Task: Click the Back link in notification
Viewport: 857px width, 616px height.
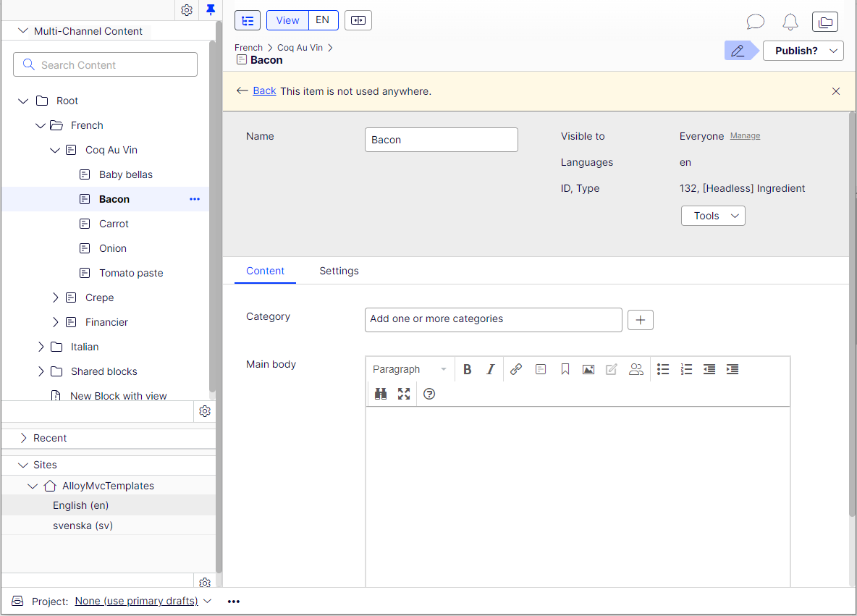Action: (x=264, y=90)
